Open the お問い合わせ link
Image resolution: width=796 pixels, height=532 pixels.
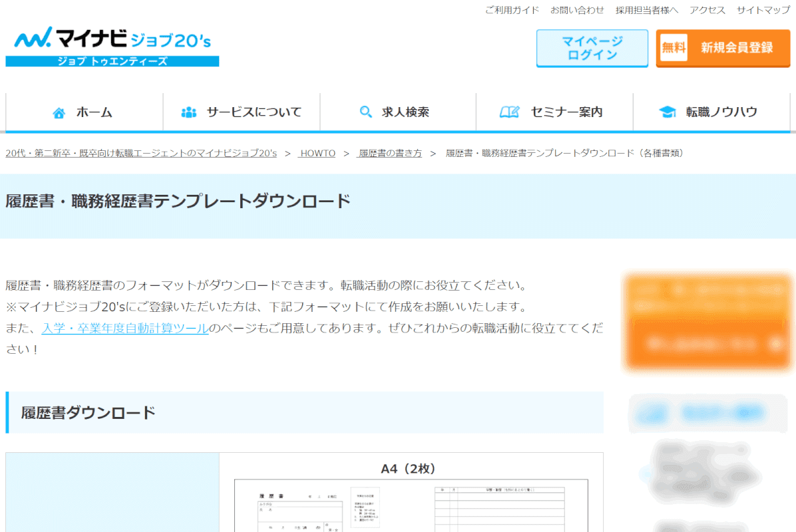pyautogui.click(x=577, y=10)
